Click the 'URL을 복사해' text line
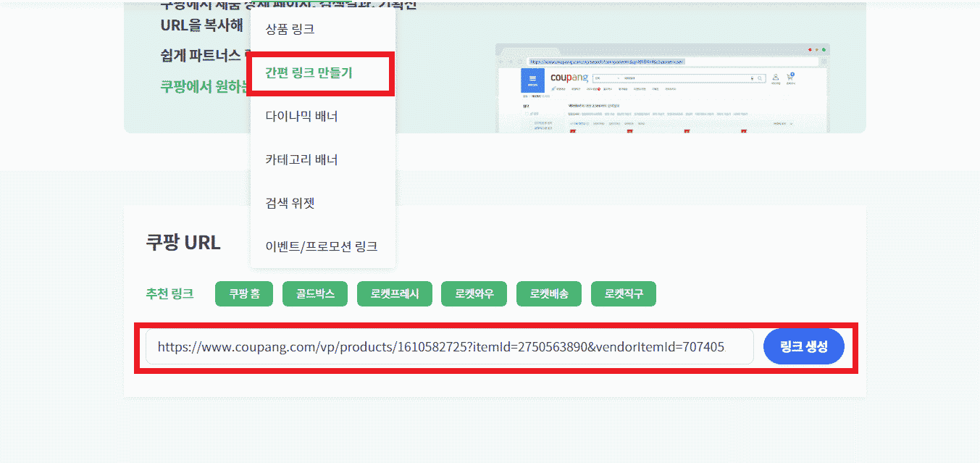The height and width of the screenshot is (463, 980). [201, 25]
